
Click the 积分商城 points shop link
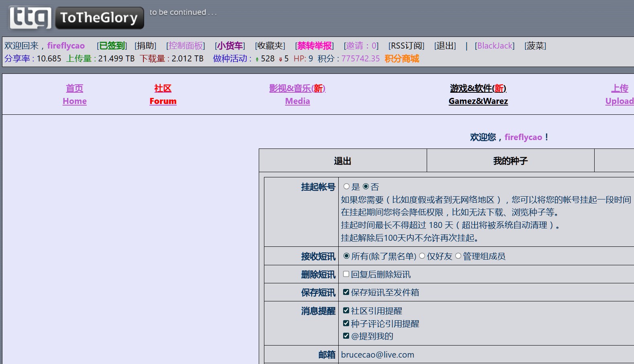tap(401, 59)
